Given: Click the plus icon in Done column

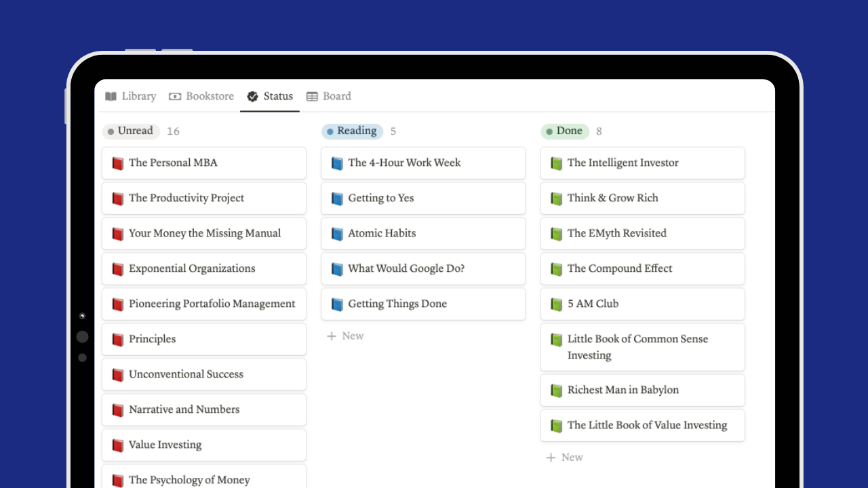Looking at the screenshot, I should coord(551,457).
